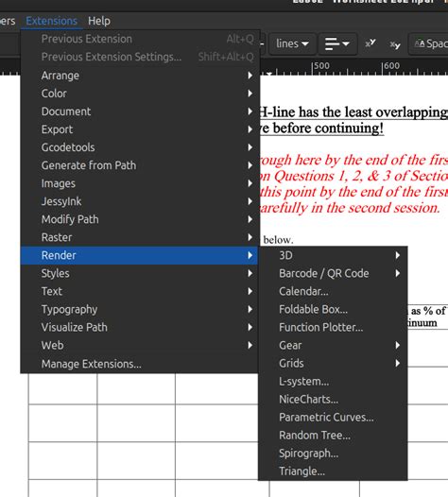Open the Web submenu
448x497 pixels.
point(140,345)
